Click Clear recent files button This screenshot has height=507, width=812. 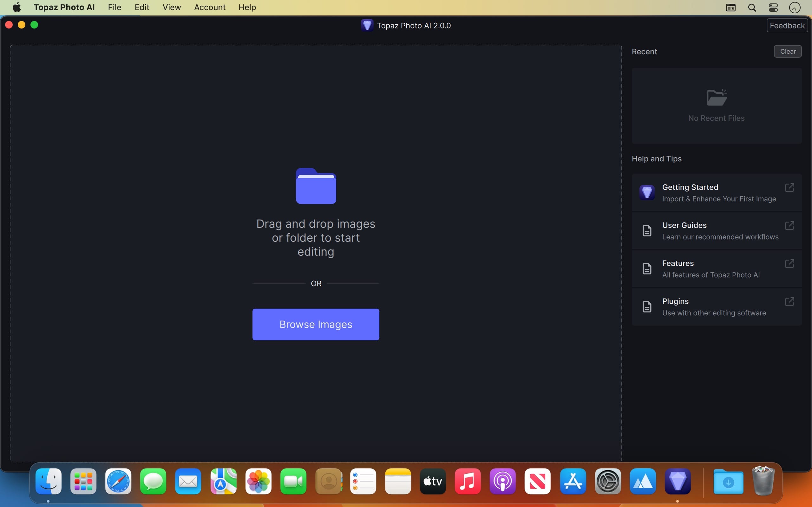pyautogui.click(x=788, y=51)
